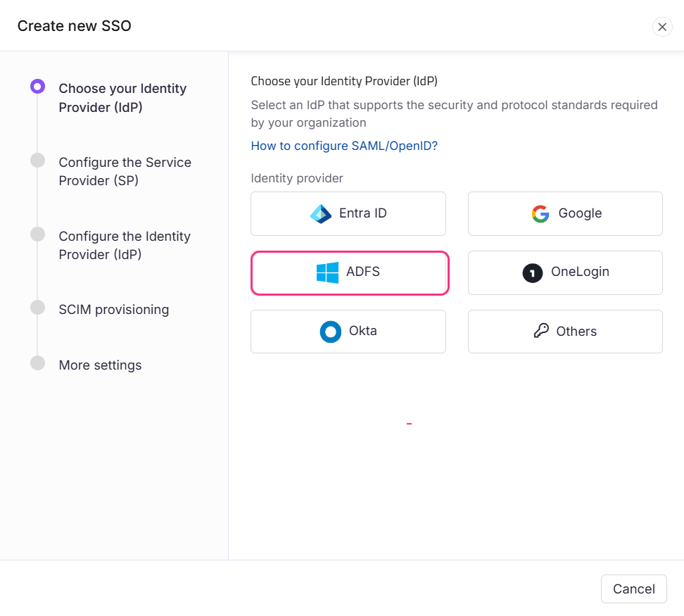Click the 'Select an IdP that supports' description
Viewport: 684px width, 616px height.
click(x=454, y=114)
